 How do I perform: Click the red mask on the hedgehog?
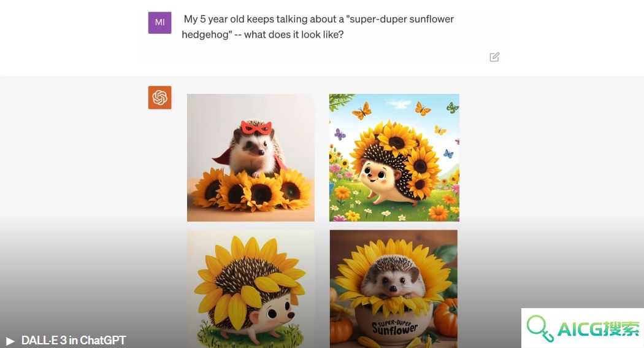tap(256, 128)
